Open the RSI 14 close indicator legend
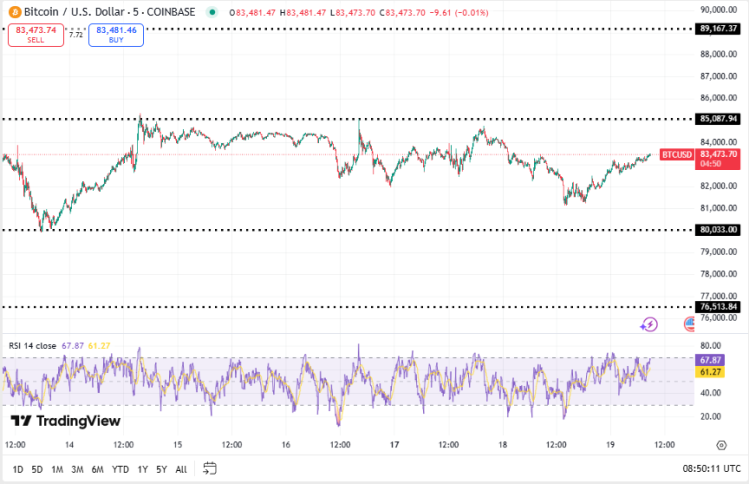 33,345
